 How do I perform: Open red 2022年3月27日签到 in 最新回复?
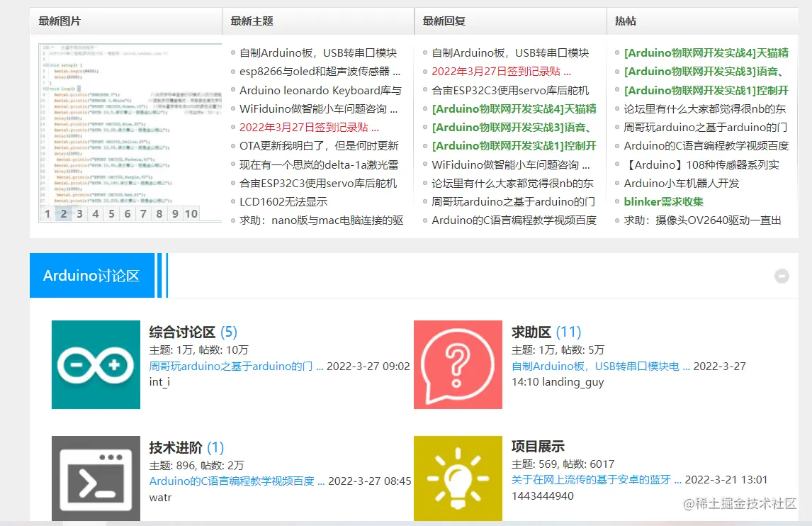(501, 72)
